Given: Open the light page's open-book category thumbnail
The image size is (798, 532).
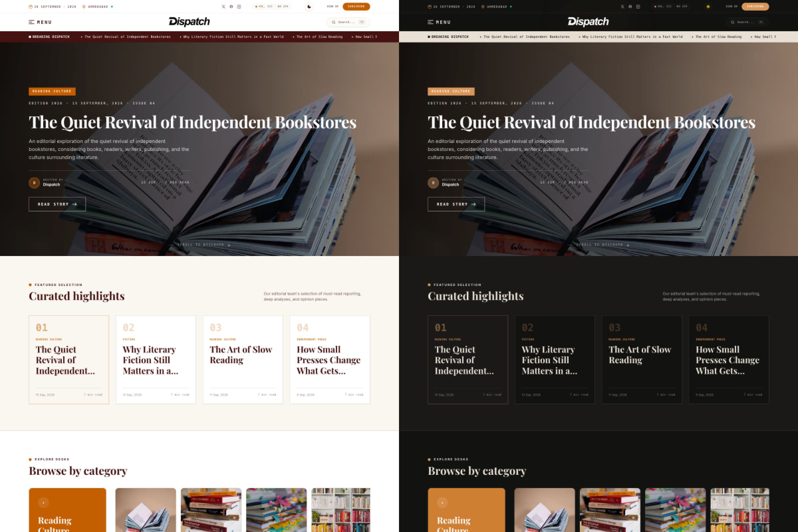Looking at the screenshot, I should tap(146, 510).
